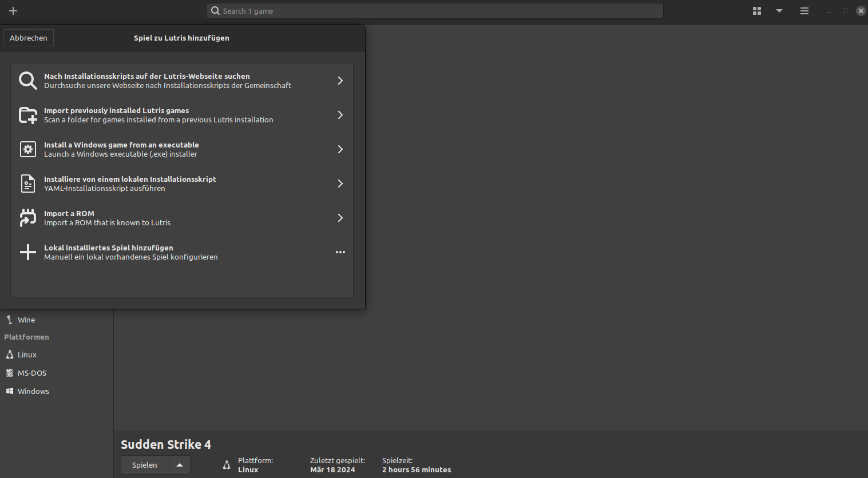Select MS-DOS platform in sidebar
868x478 pixels.
point(57,373)
